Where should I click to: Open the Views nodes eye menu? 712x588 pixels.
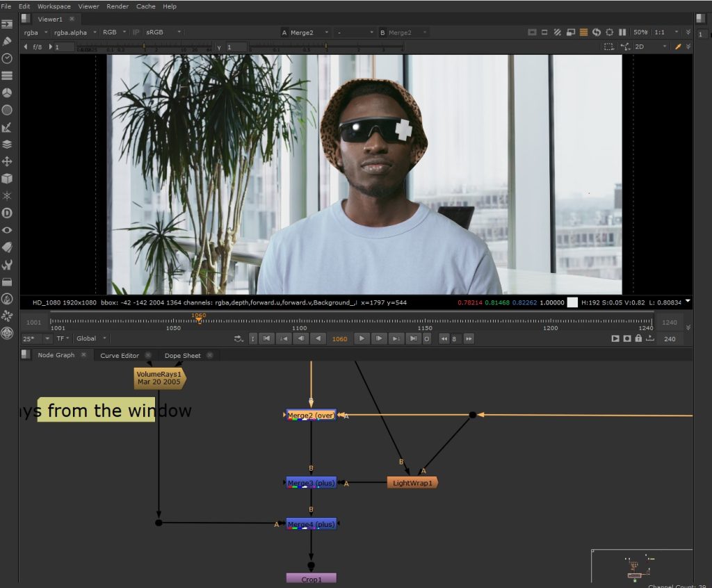pyautogui.click(x=7, y=230)
